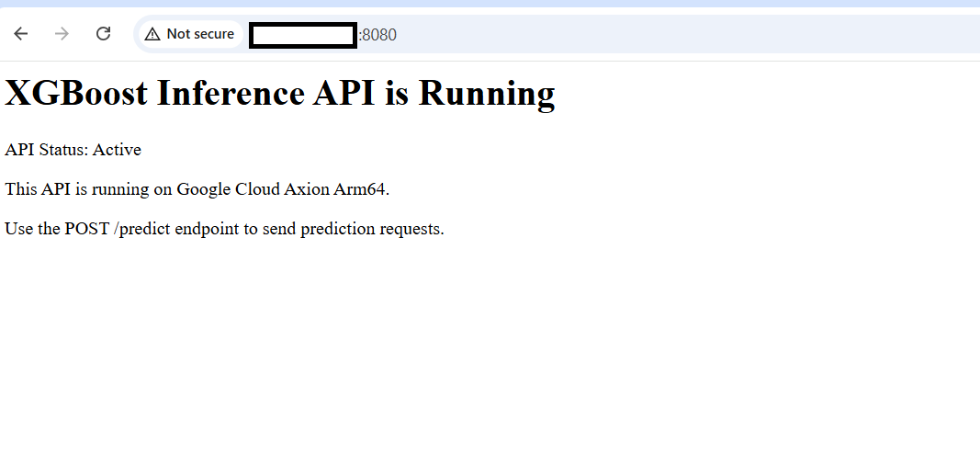
Task: Open the Not secure site info chip
Action: coord(190,34)
